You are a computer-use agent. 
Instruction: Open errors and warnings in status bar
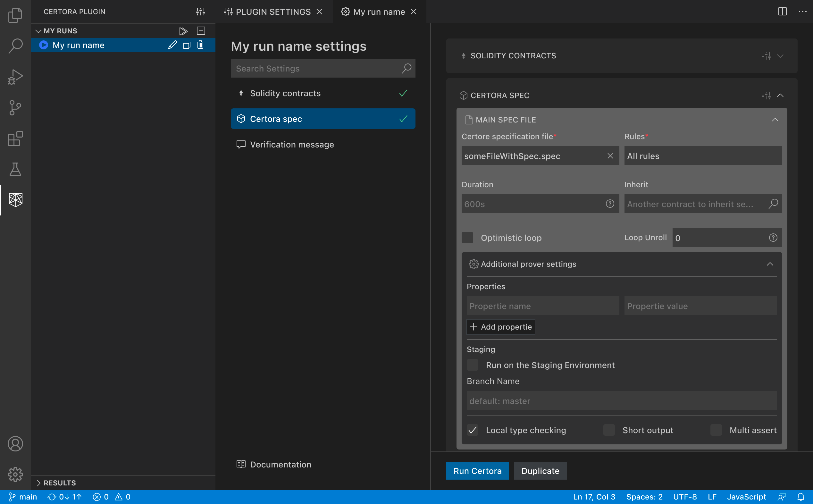[112, 497]
